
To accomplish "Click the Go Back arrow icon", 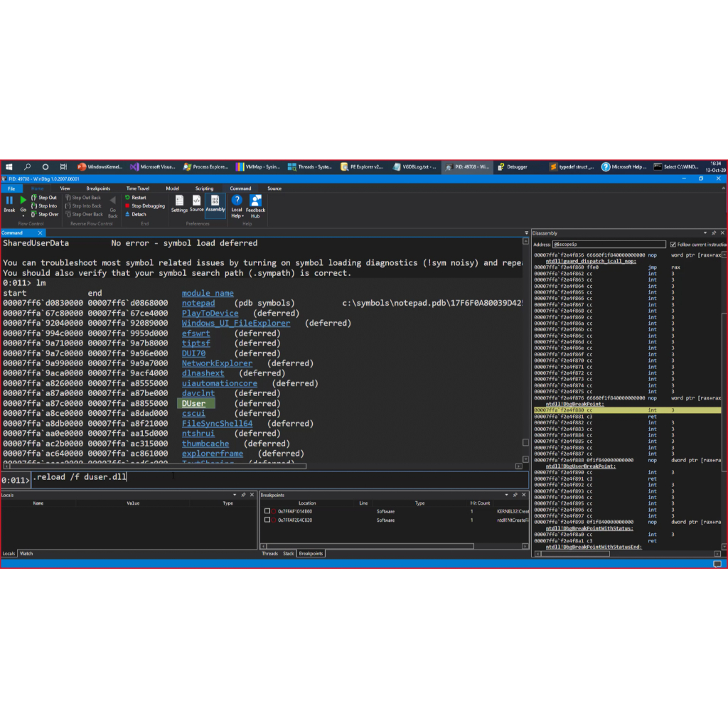I will 113,200.
